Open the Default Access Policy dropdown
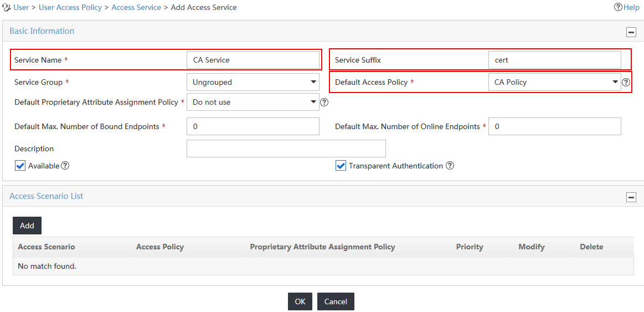The image size is (644, 312). tap(554, 82)
